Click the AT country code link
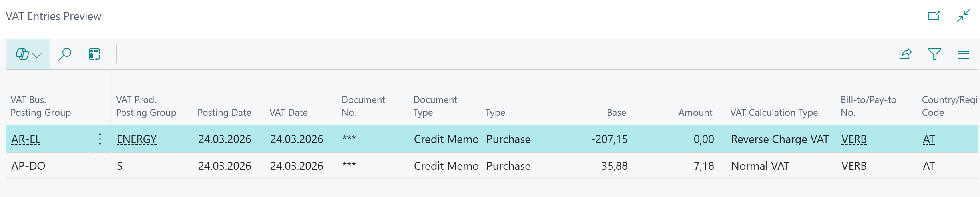 tap(929, 139)
